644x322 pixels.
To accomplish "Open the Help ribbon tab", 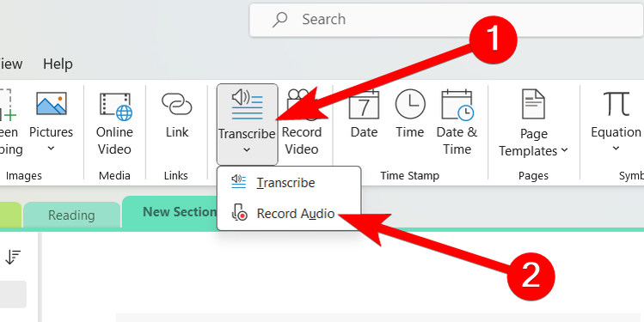I will [58, 64].
